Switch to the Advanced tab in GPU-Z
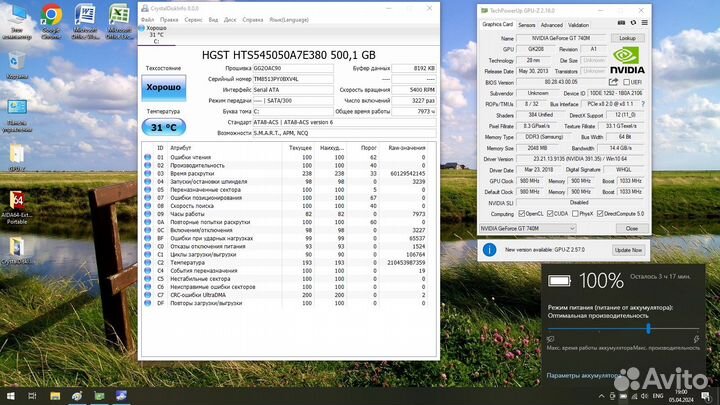Screen dimensions: 720x405 [x=551, y=25]
